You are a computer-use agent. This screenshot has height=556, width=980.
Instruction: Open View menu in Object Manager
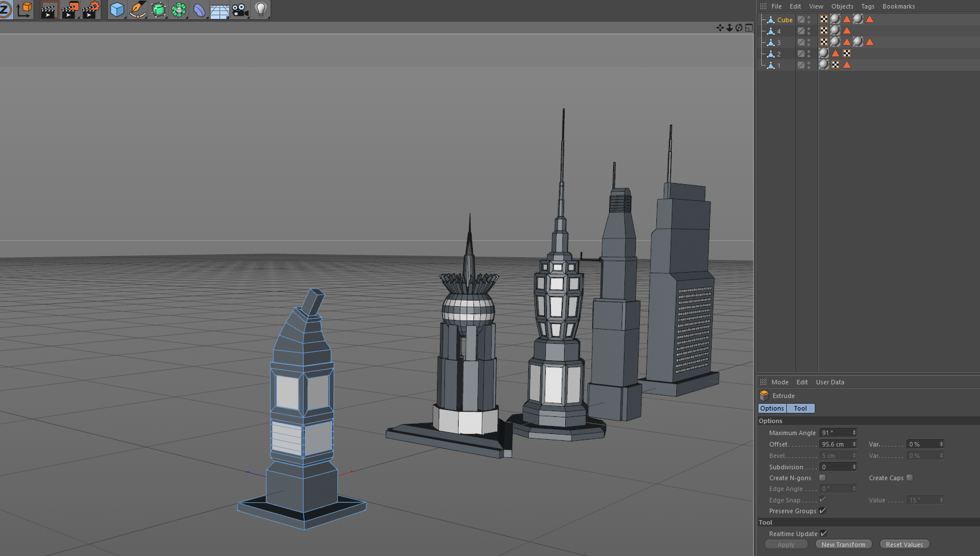coord(816,6)
